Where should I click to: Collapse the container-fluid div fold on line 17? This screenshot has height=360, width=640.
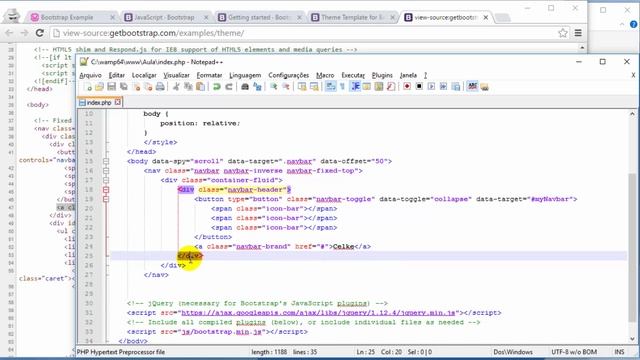pyautogui.click(x=106, y=180)
